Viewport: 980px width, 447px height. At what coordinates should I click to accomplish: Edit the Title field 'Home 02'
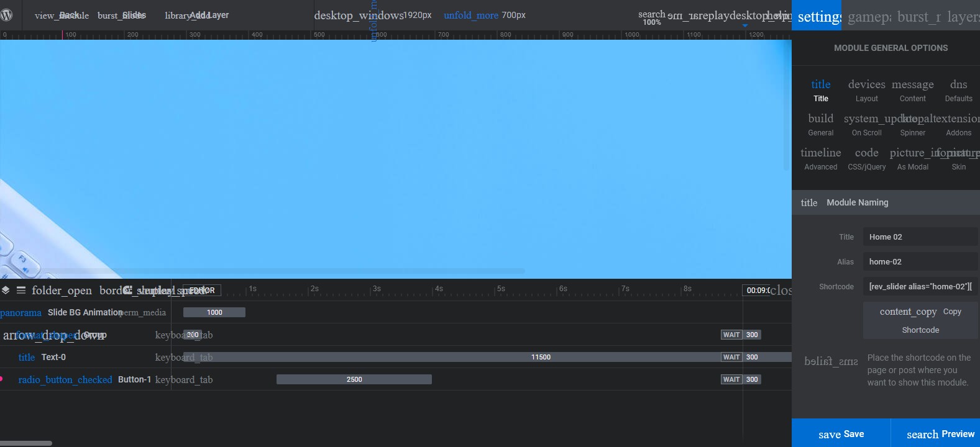tap(920, 237)
